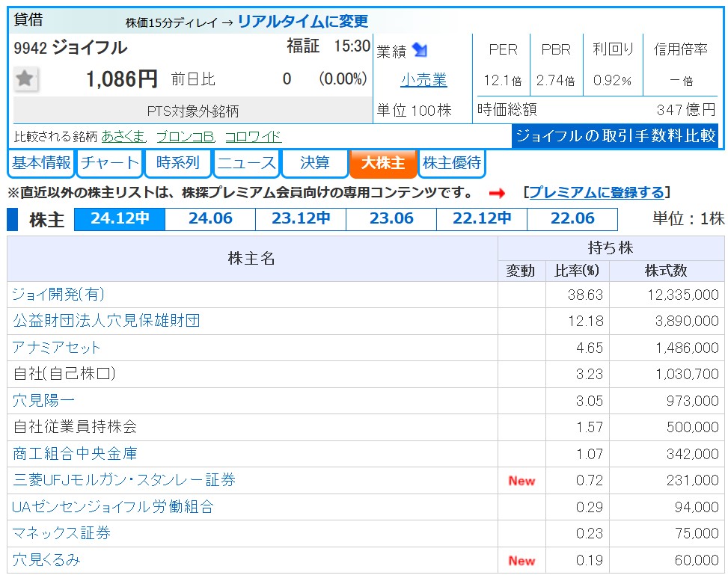Open compared stock ブロンコB

(x=186, y=136)
